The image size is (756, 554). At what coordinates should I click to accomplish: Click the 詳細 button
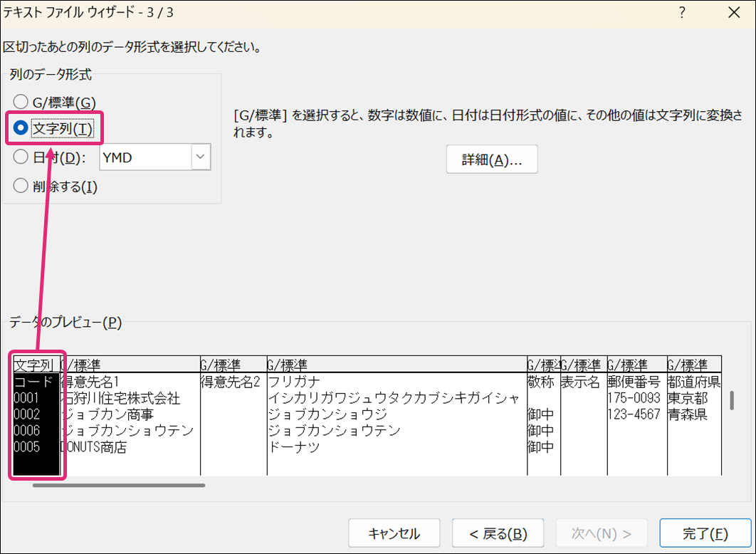coord(492,160)
